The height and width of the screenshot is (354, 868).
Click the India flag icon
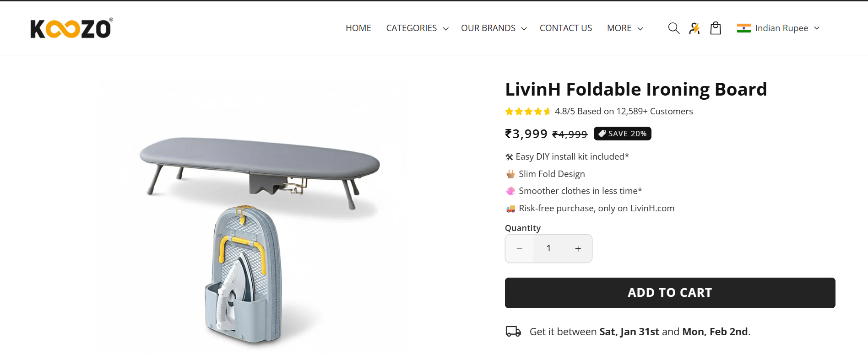pos(743,28)
